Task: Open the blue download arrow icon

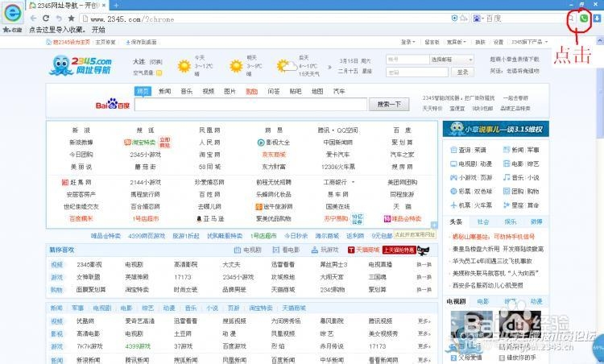Action: pos(597,18)
